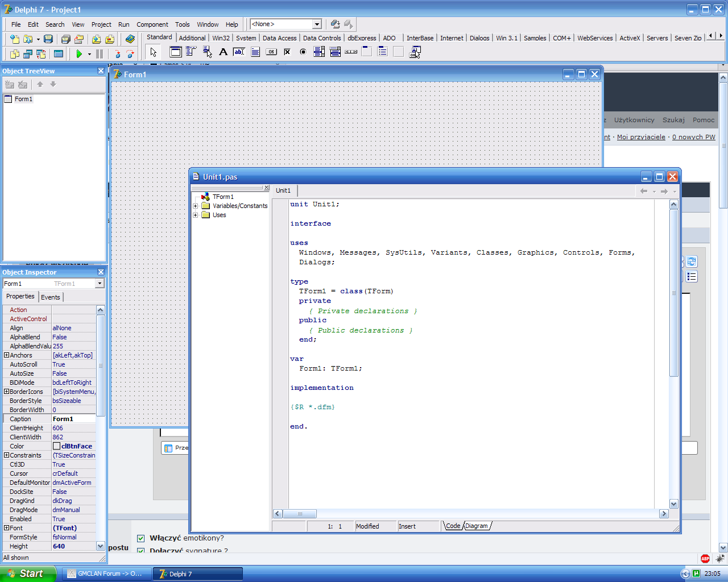The image size is (728, 582).
Task: Click the ComboBox component icon
Action: [x=335, y=52]
